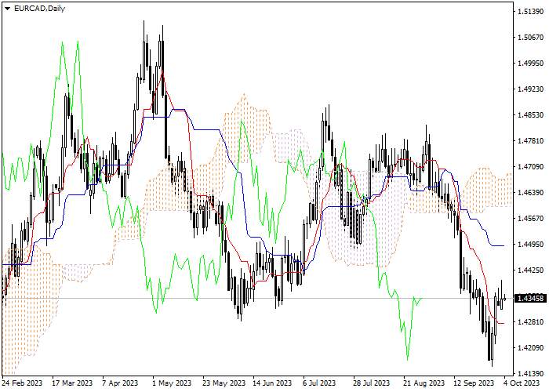Click the 6 Jul 2023 date label
The width and height of the screenshot is (549, 392).
(x=319, y=383)
